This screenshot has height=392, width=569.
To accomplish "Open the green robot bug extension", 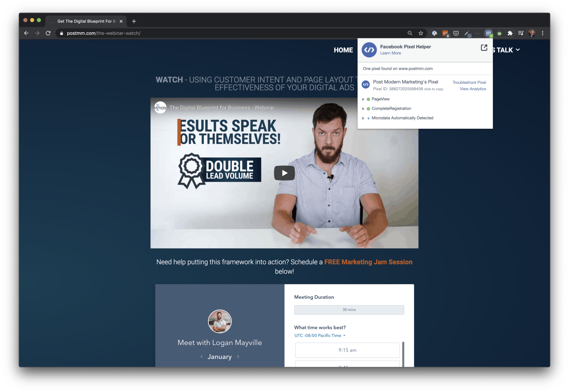I will [x=499, y=33].
